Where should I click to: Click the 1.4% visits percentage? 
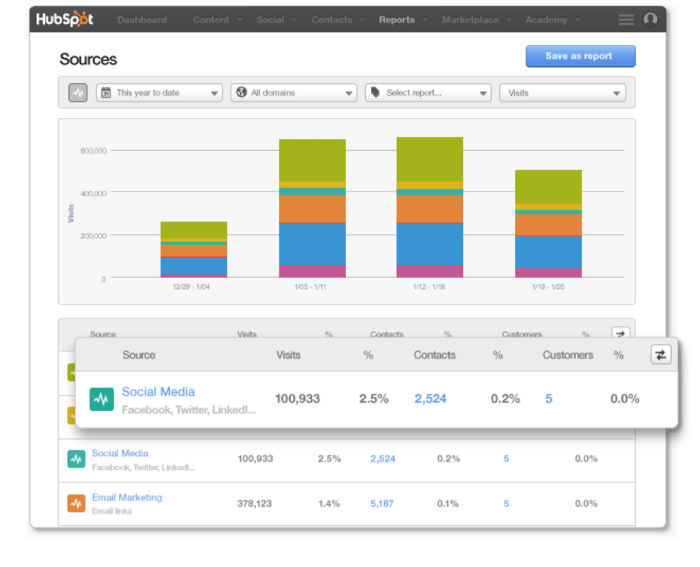click(329, 504)
